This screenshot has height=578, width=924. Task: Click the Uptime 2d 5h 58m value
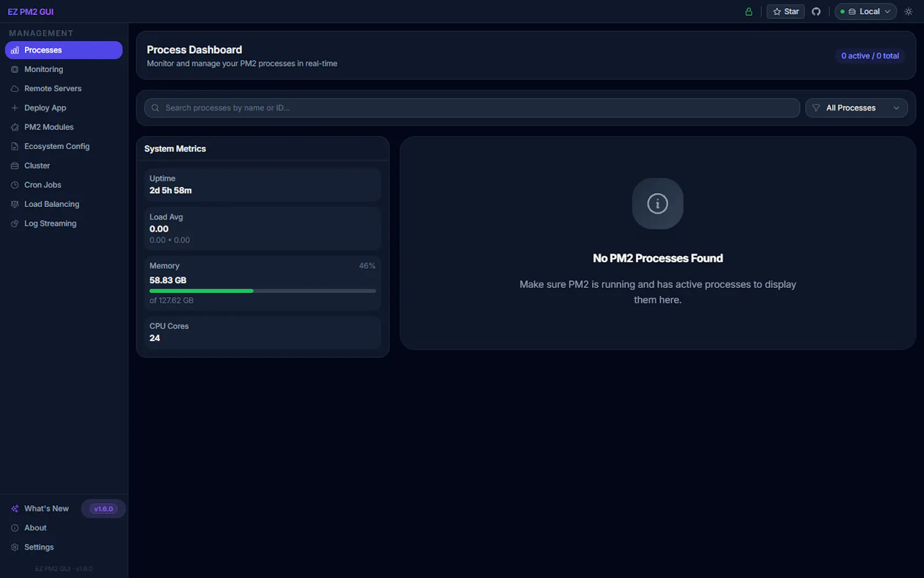click(170, 191)
